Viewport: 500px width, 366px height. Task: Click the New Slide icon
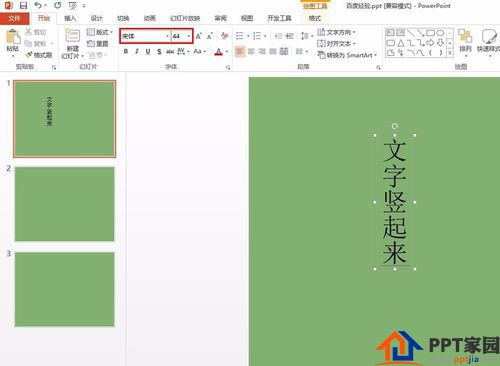[x=72, y=36]
